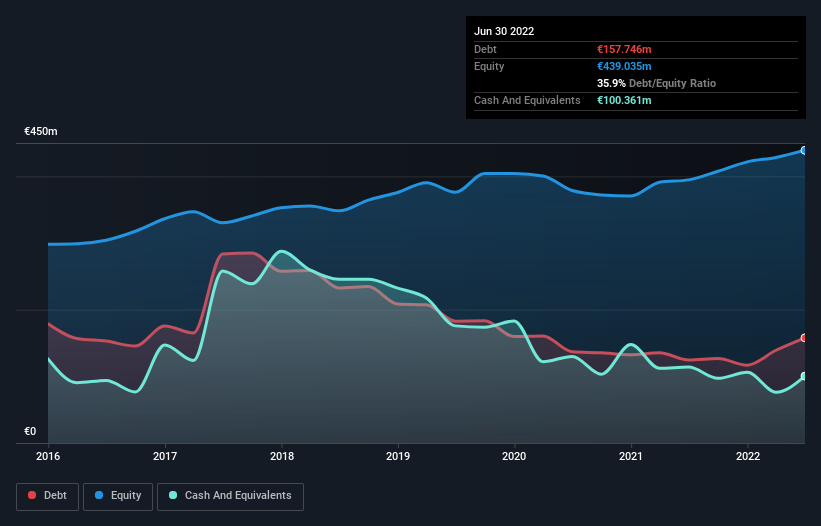Click the blue Equity legend dot
This screenshot has width=821, height=526.
(99, 495)
